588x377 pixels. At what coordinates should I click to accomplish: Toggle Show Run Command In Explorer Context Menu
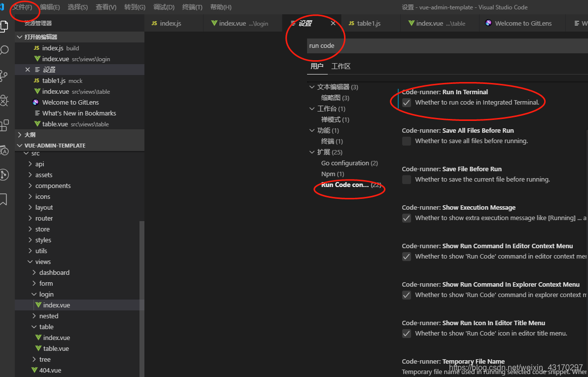[407, 295]
